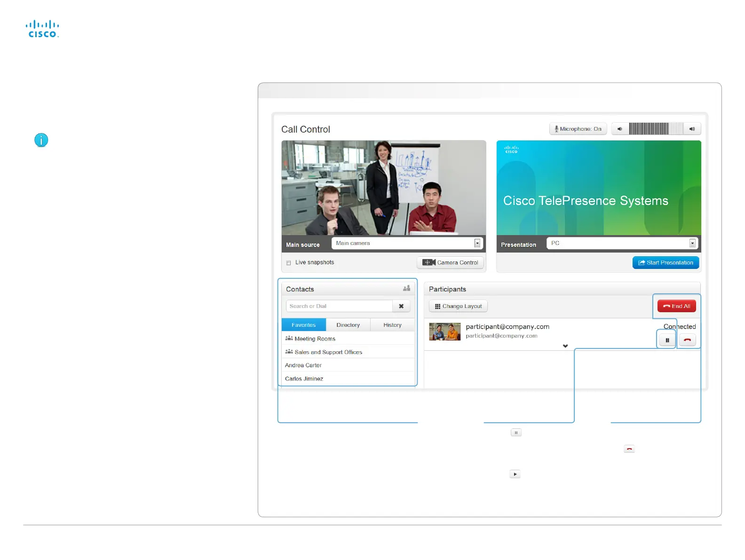Click the volume down speaker icon
745x560 pixels.
tap(620, 129)
